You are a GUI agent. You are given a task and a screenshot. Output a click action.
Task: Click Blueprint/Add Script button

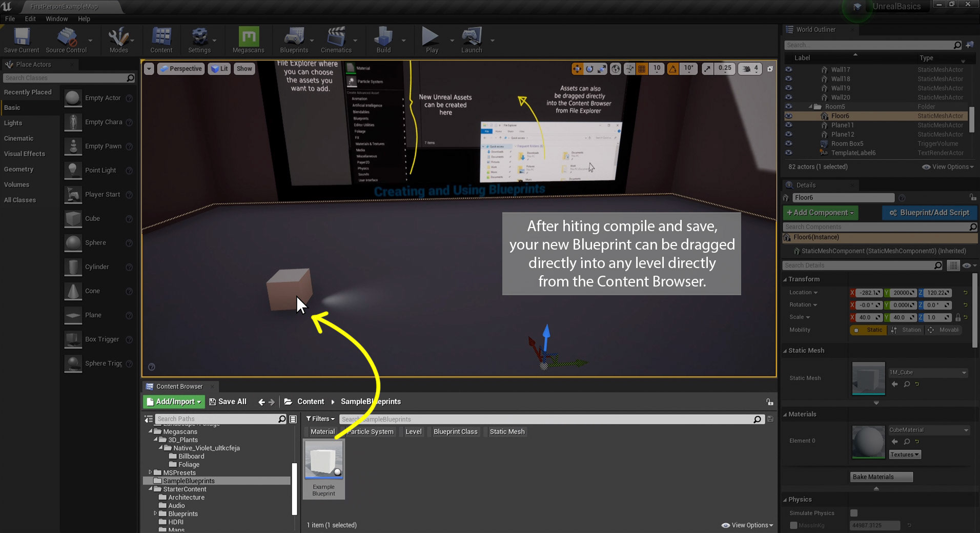(929, 213)
